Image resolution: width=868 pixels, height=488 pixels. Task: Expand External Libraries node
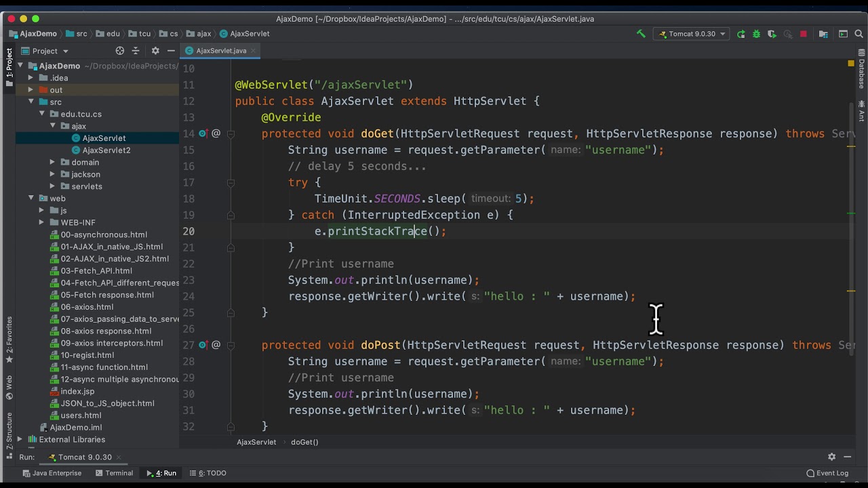point(20,439)
